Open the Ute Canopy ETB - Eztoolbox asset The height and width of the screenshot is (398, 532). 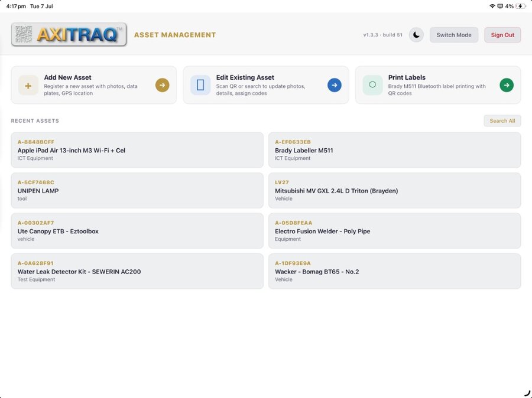137,231
